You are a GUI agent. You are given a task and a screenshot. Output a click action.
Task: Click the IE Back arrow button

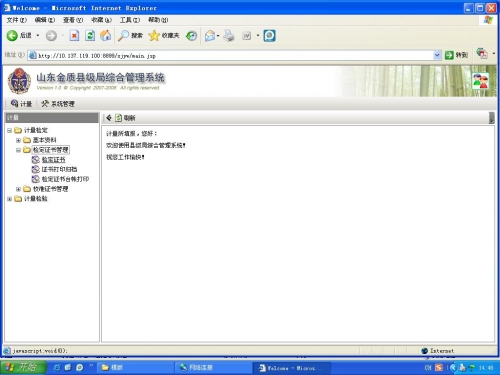(x=13, y=35)
